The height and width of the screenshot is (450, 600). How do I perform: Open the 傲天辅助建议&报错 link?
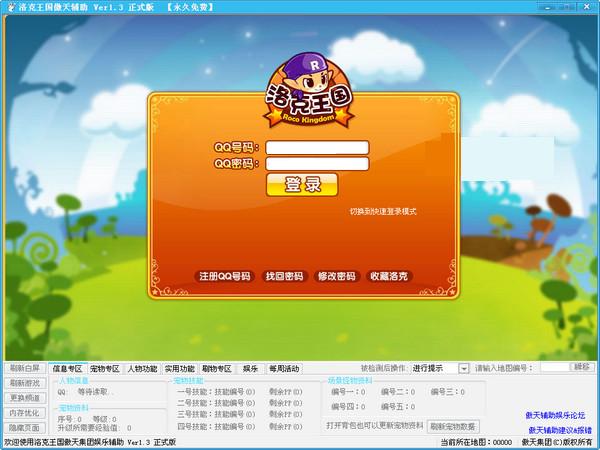click(x=560, y=430)
